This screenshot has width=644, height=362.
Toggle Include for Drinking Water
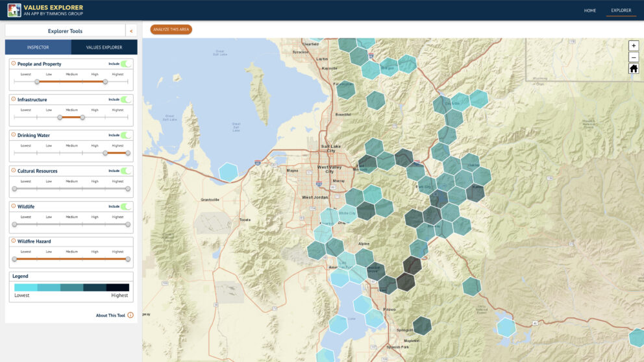click(x=126, y=135)
